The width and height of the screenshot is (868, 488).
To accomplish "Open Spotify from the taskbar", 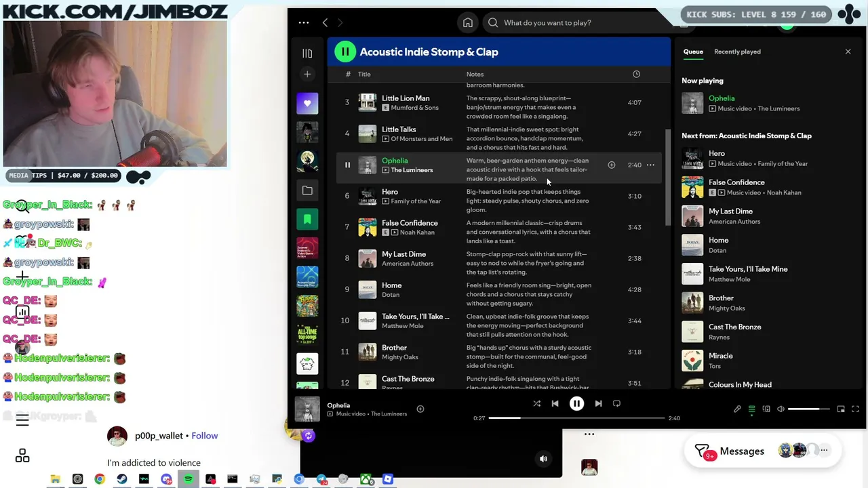I will tap(189, 479).
